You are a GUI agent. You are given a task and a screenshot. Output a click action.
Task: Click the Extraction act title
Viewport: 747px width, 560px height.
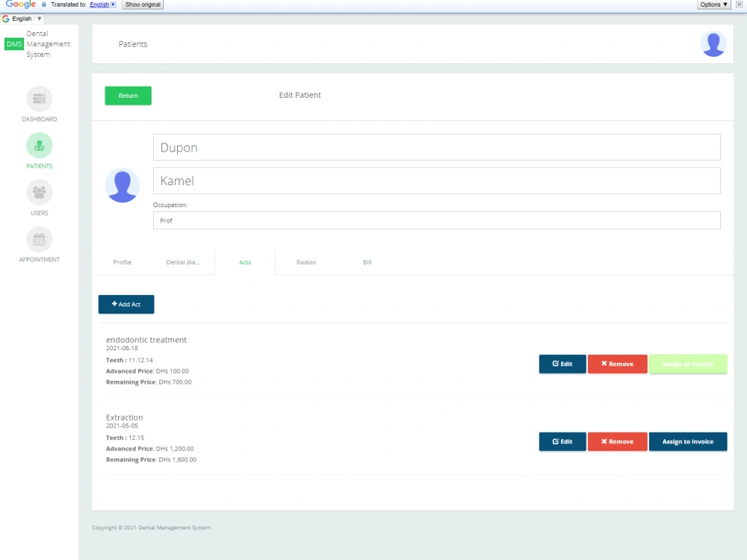(x=124, y=417)
